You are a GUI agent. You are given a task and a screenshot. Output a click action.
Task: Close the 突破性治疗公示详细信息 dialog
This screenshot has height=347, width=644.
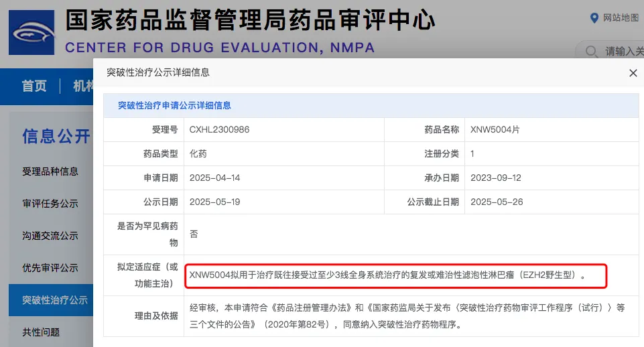point(633,73)
